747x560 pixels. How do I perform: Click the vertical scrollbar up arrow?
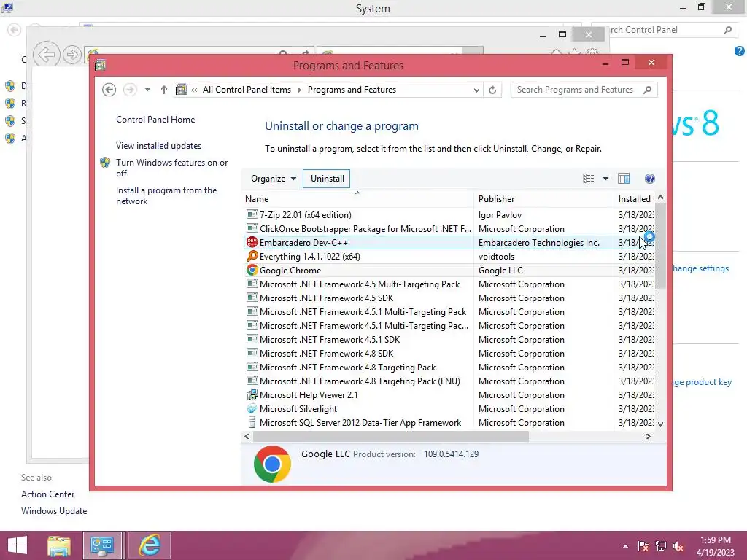point(660,197)
